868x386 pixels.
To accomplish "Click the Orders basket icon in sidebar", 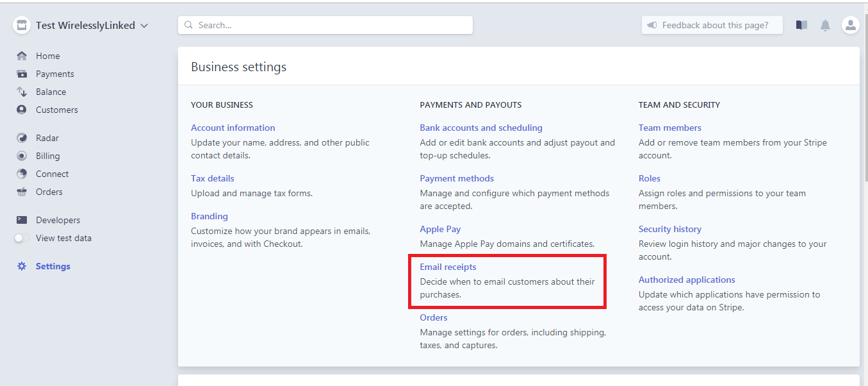I will (x=22, y=192).
